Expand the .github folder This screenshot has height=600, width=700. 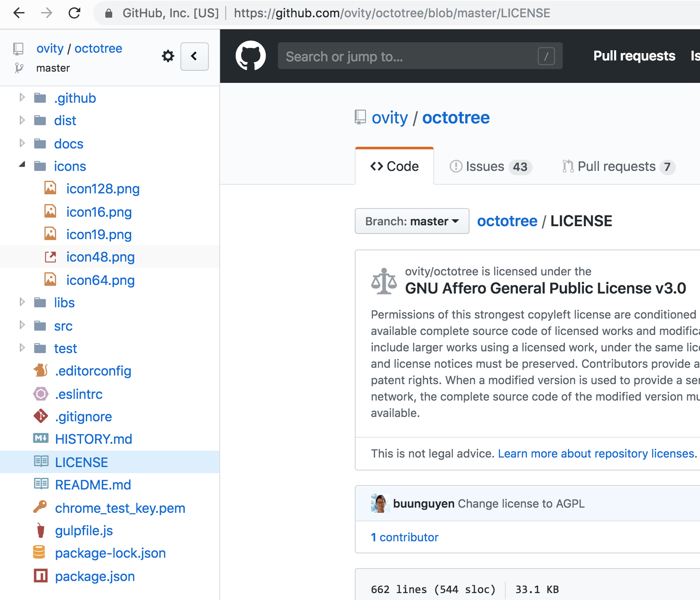click(x=22, y=98)
